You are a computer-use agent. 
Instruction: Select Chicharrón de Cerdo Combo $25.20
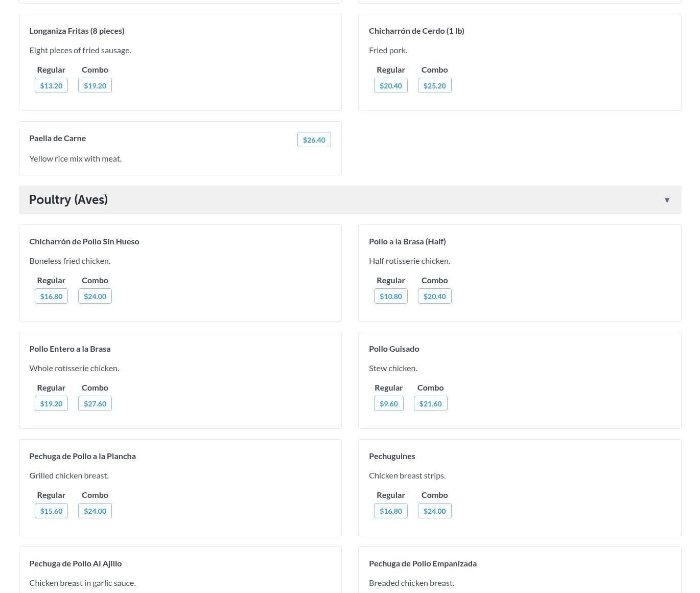(434, 85)
